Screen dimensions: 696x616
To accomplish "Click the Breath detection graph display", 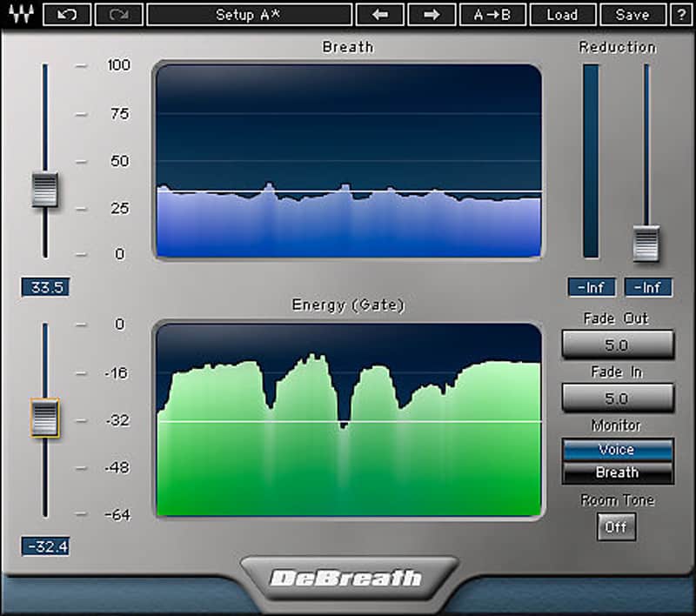I will click(x=349, y=161).
